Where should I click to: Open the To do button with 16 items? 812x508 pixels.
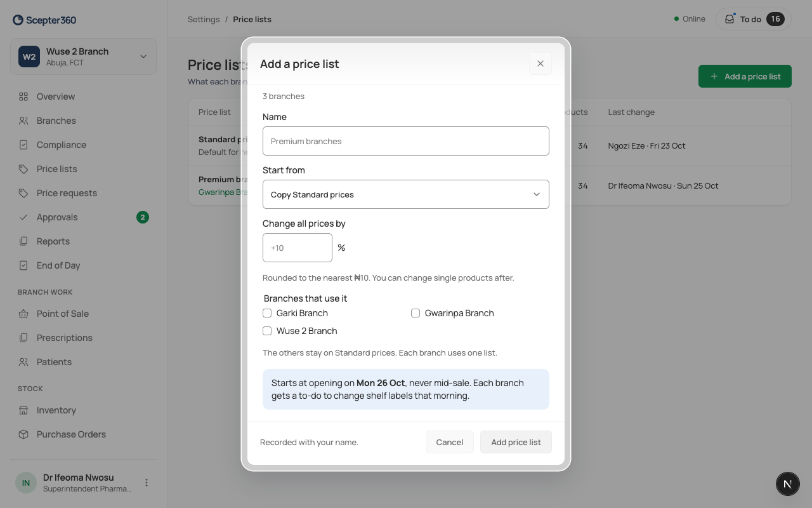754,19
